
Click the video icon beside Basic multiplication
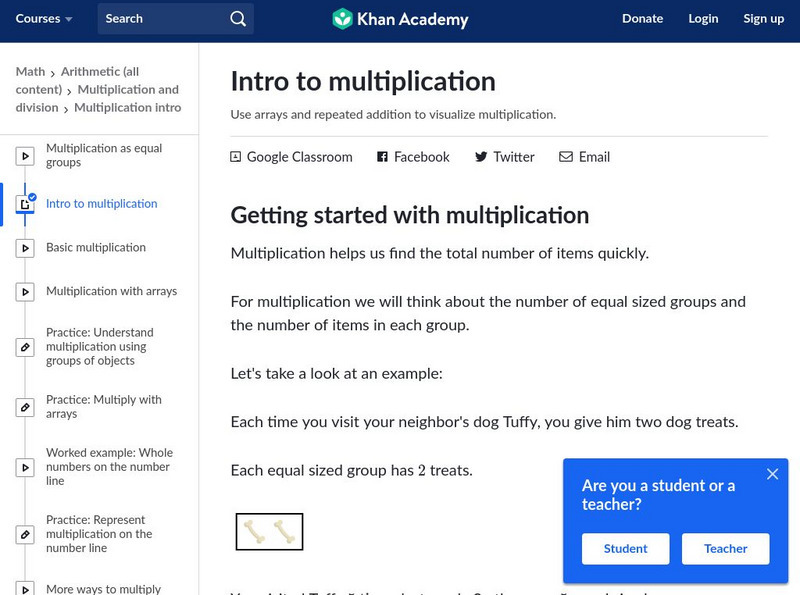pos(25,248)
